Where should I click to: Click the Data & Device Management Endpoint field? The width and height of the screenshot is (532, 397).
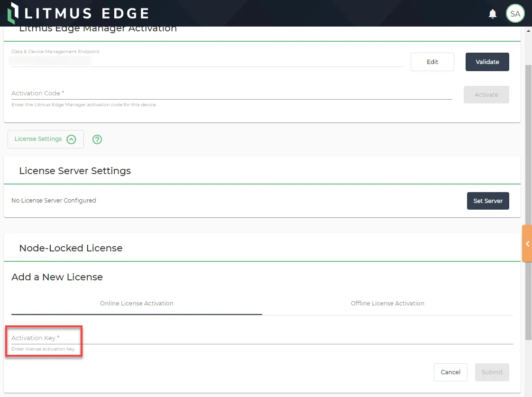point(207,61)
